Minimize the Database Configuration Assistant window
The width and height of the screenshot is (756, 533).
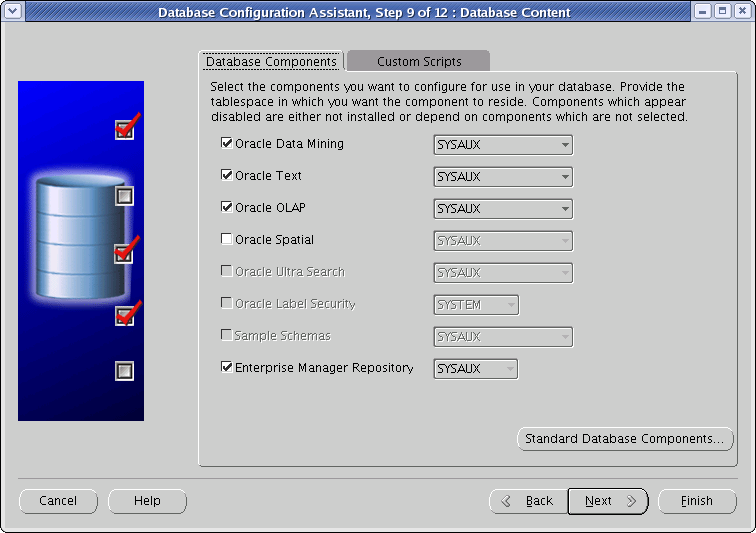(702, 11)
